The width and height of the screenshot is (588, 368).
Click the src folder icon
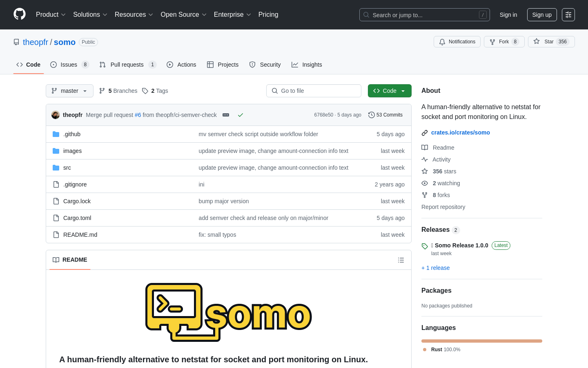(x=56, y=168)
